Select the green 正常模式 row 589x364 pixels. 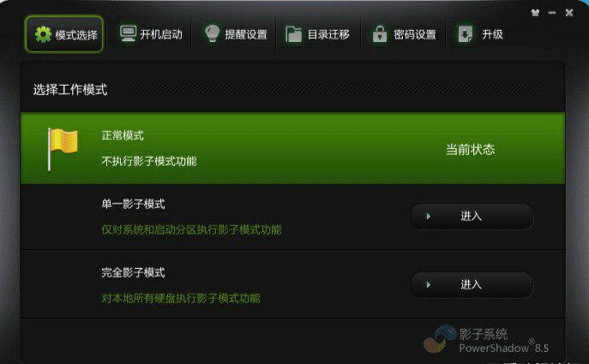pyautogui.click(x=292, y=148)
